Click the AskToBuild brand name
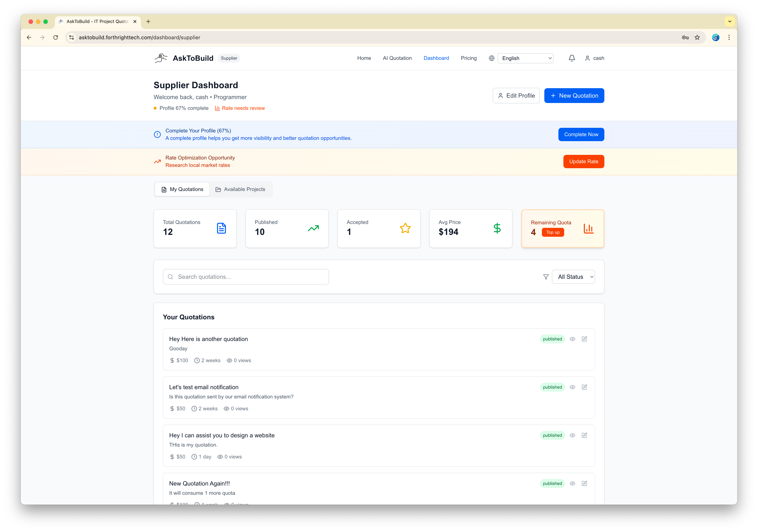This screenshot has width=758, height=532. point(193,58)
